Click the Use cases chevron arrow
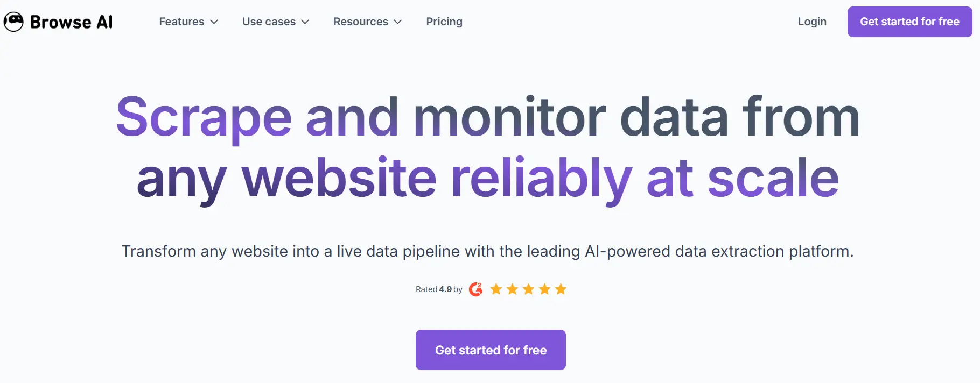Image resolution: width=980 pixels, height=383 pixels. 306,22
